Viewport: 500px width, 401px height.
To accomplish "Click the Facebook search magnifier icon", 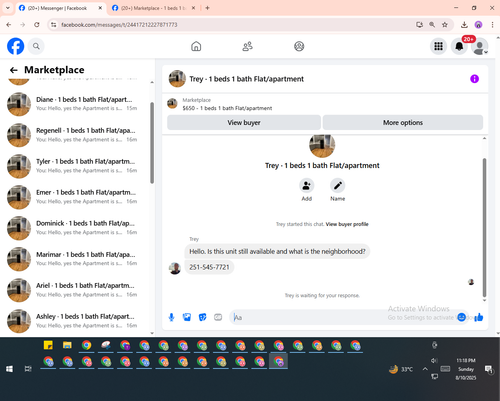I will 36,46.
